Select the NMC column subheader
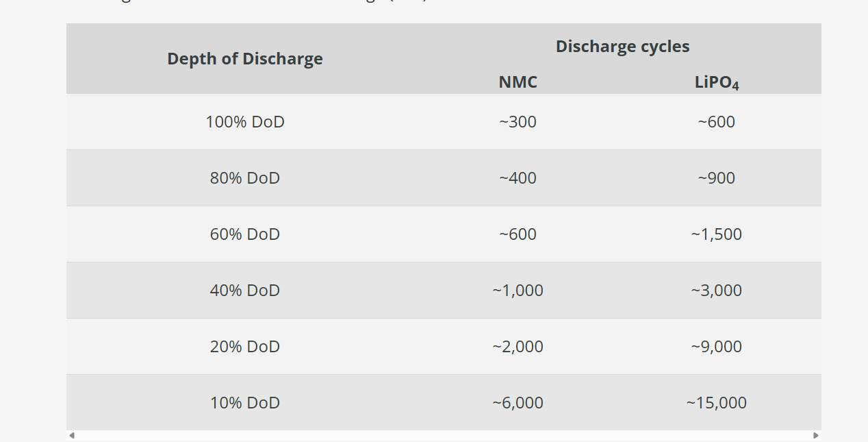 (518, 82)
